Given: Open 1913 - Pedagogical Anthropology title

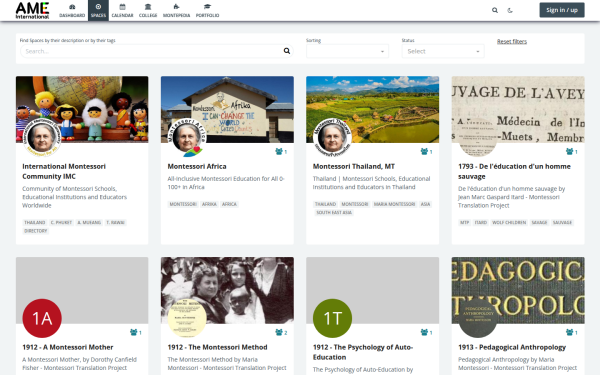Looking at the screenshot, I should 512,347.
